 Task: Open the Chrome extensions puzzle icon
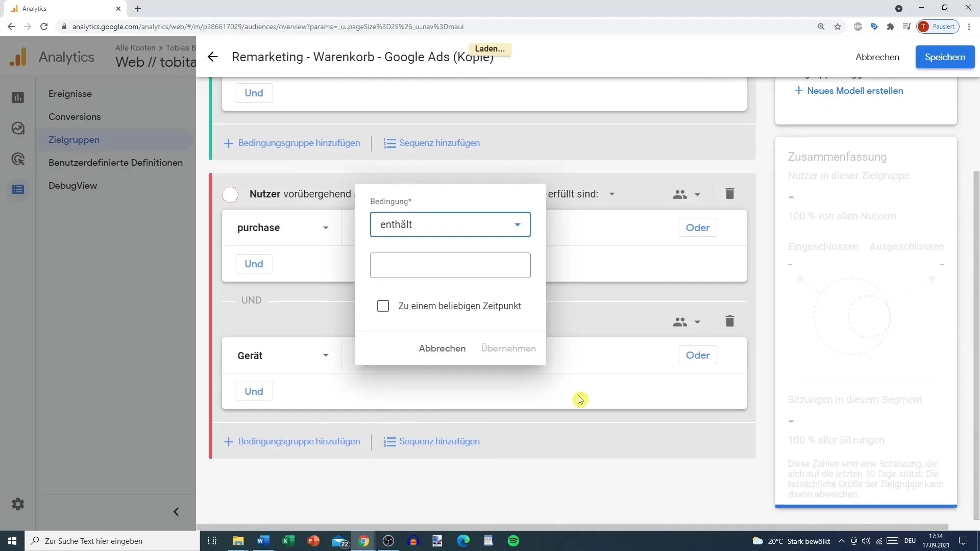[x=891, y=27]
